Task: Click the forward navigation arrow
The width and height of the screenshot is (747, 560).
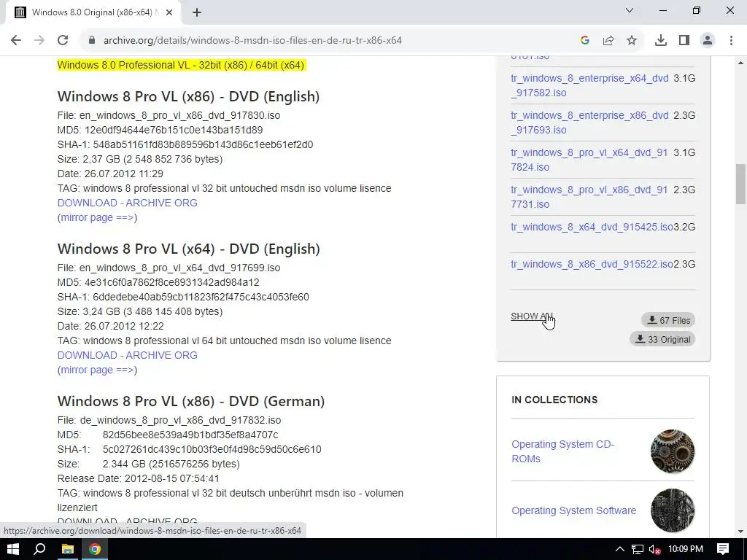Action: click(x=39, y=41)
